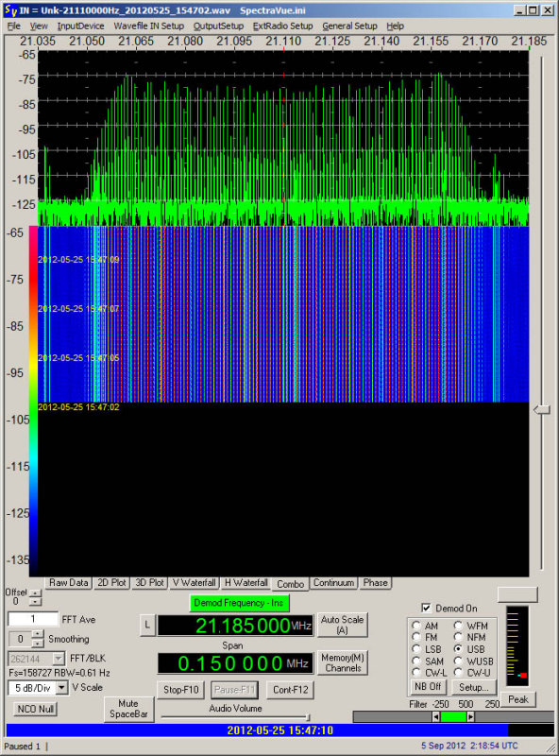Select LSB demodulation mode

point(416,649)
